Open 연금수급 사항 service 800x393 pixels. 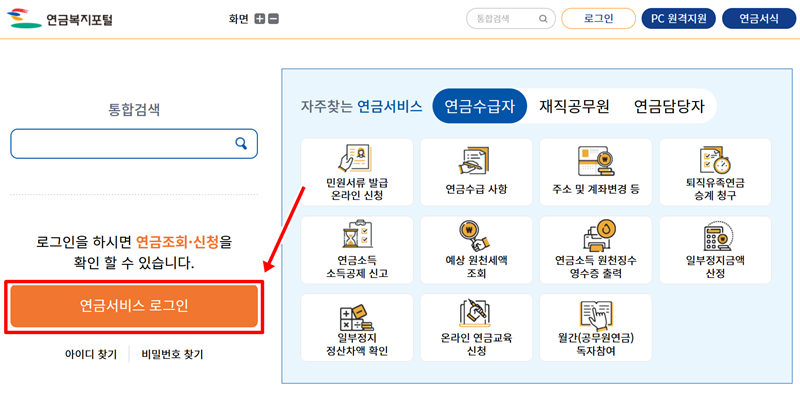(x=476, y=171)
